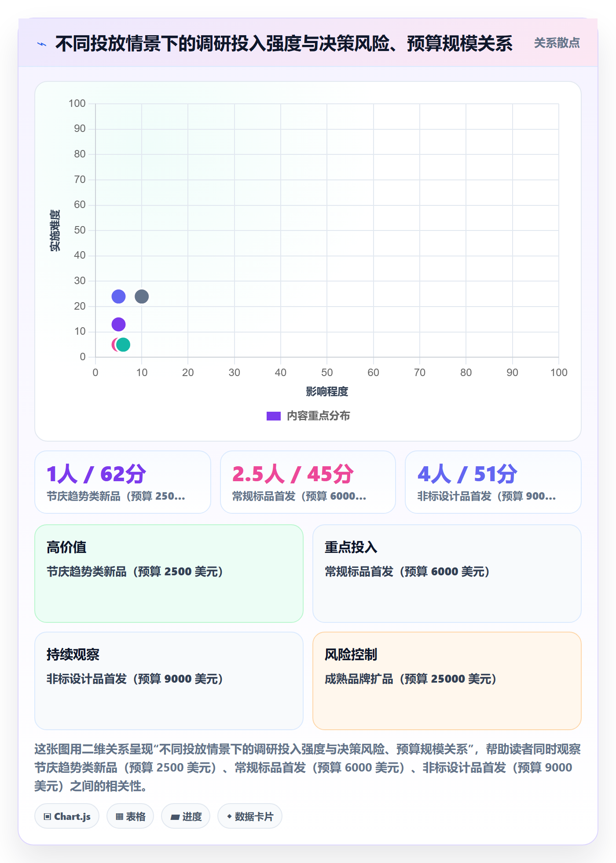Select the teal green scatter point
This screenshot has height=863, width=616.
(x=123, y=345)
